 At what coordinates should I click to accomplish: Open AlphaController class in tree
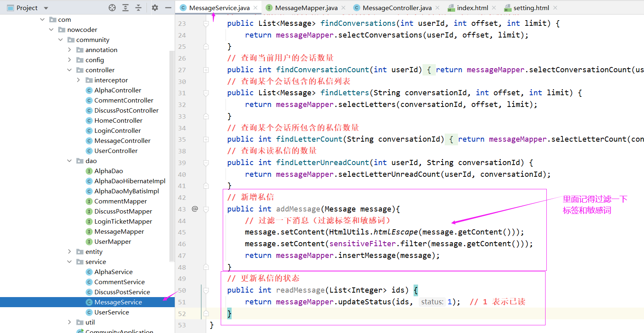[x=118, y=90]
